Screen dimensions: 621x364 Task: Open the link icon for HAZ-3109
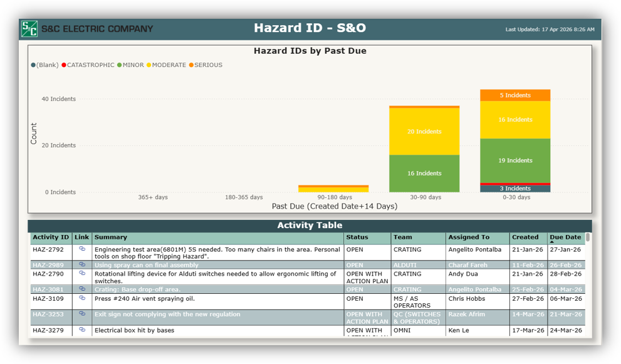click(82, 298)
